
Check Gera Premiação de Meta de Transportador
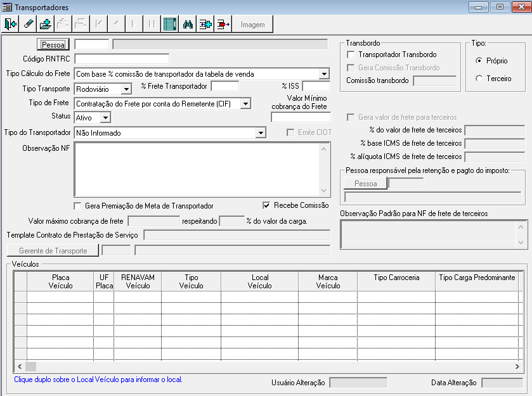point(77,206)
